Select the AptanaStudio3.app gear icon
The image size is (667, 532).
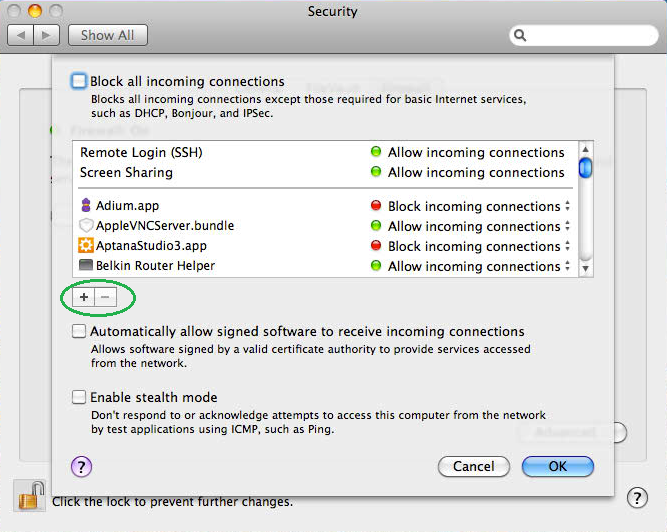click(x=86, y=246)
